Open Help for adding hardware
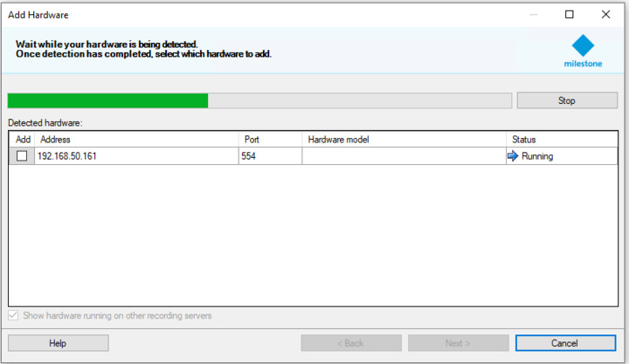This screenshot has width=629, height=364. [58, 343]
